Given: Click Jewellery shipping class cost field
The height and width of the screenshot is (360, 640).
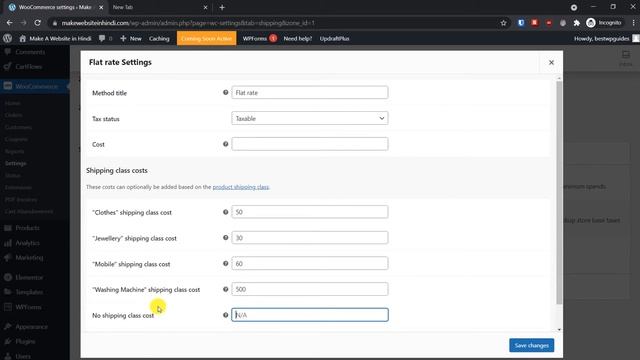Looking at the screenshot, I should (x=309, y=238).
